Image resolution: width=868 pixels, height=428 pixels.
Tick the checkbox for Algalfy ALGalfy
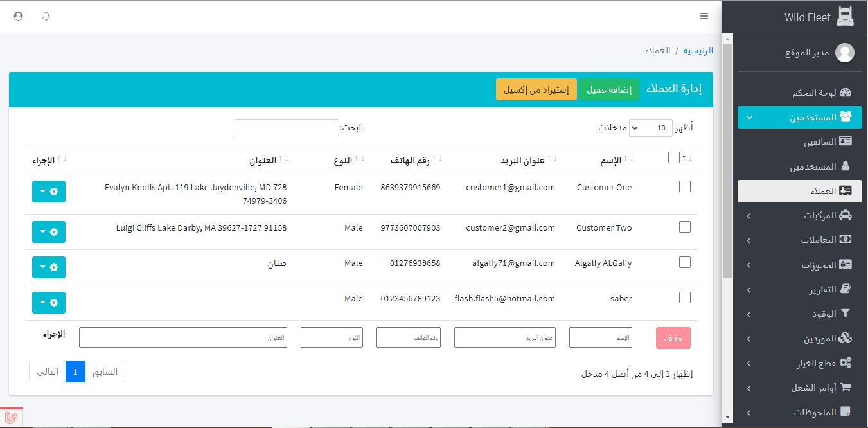(685, 262)
